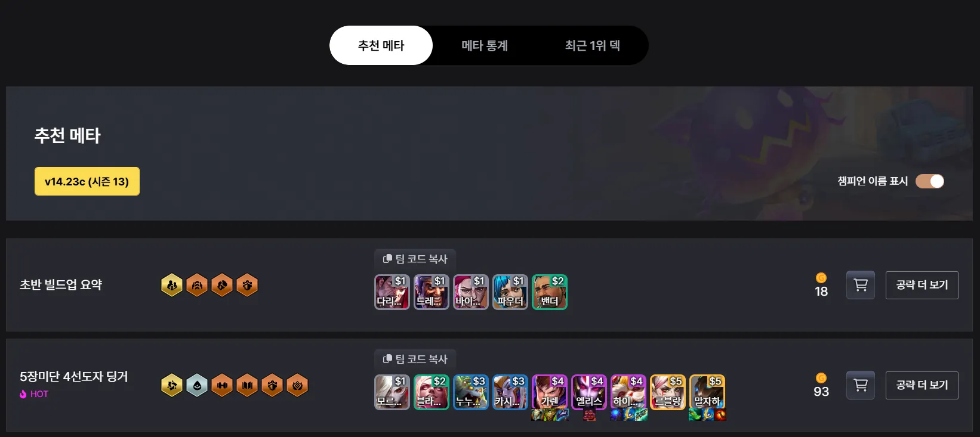Copy team code for 초반 빌드업 요약
The height and width of the screenshot is (437, 980).
(x=415, y=259)
